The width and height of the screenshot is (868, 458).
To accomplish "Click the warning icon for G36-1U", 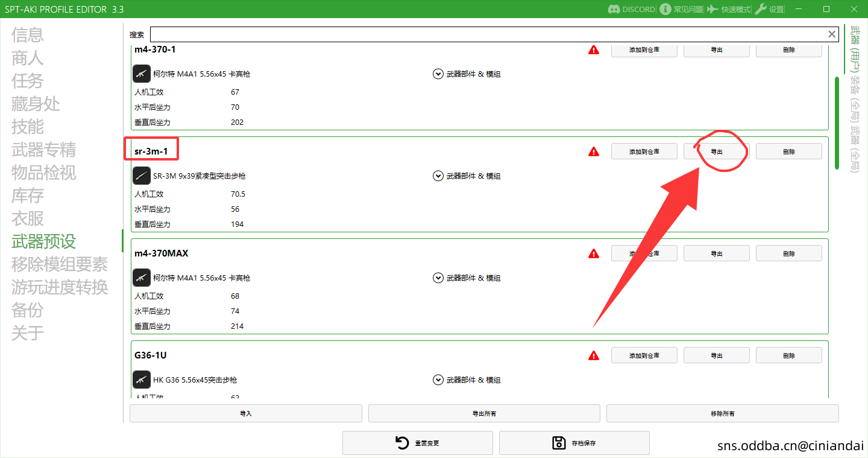I will tap(594, 356).
